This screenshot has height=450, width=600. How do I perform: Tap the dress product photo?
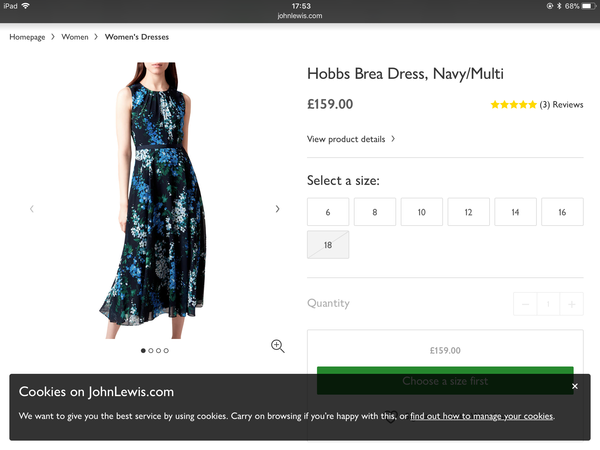153,200
